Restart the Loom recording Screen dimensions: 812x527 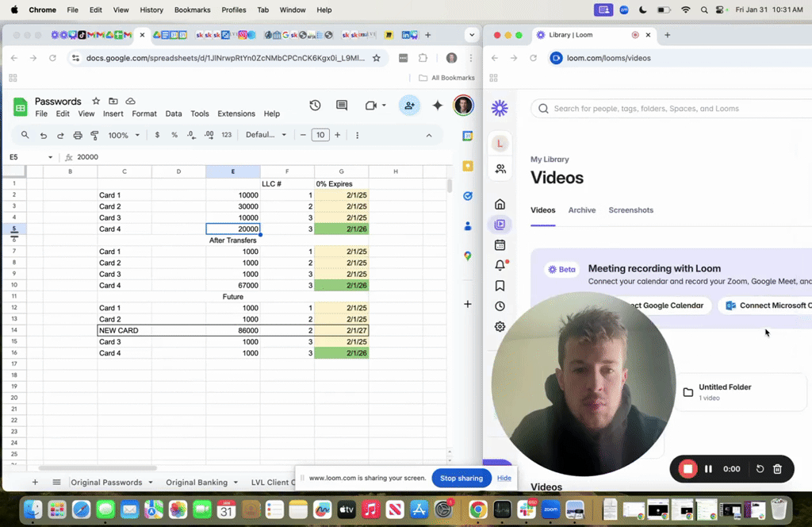tap(760, 469)
